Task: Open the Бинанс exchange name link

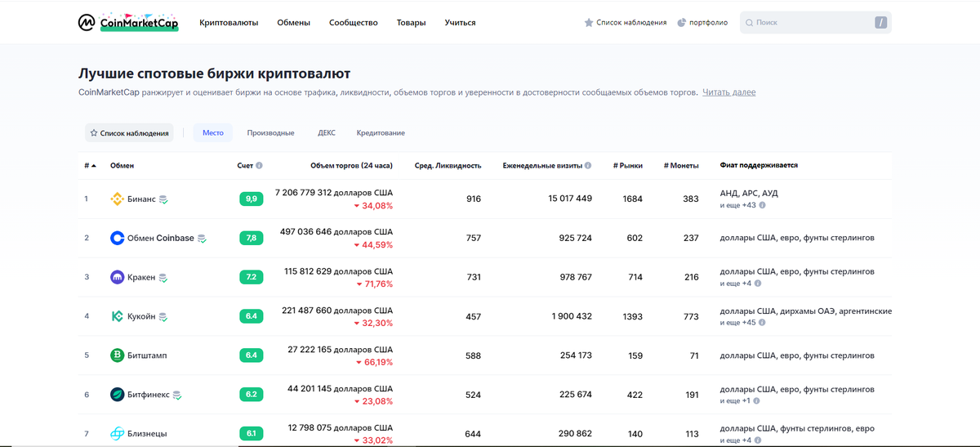Action: 141,199
